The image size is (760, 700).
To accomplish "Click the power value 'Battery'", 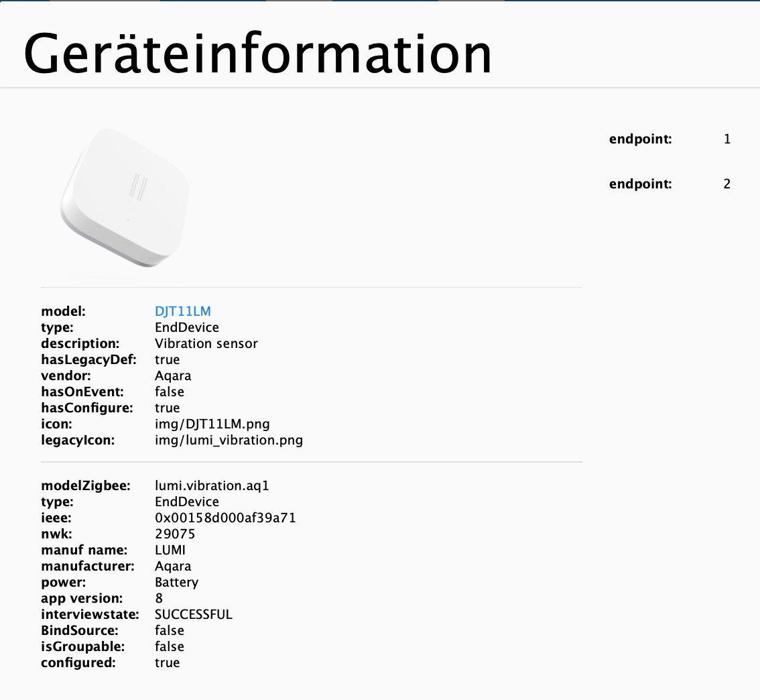I will coord(176,582).
